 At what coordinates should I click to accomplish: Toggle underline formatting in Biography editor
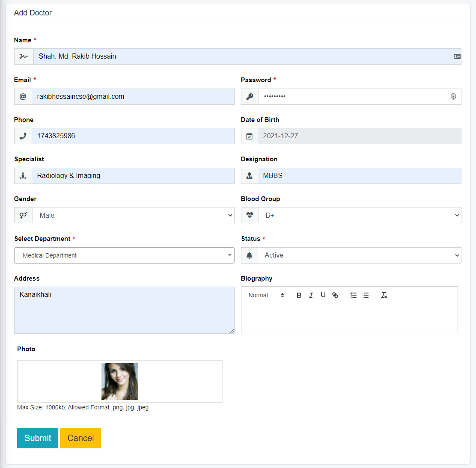(323, 295)
